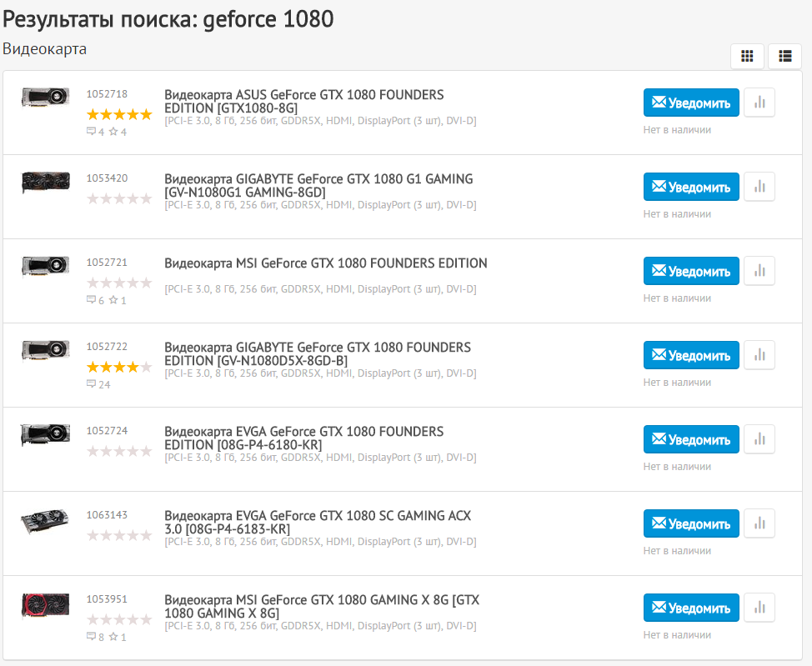This screenshot has width=812, height=666.
Task: Click Уведомить for GIGABYTE Founders Edition
Action: 691,355
